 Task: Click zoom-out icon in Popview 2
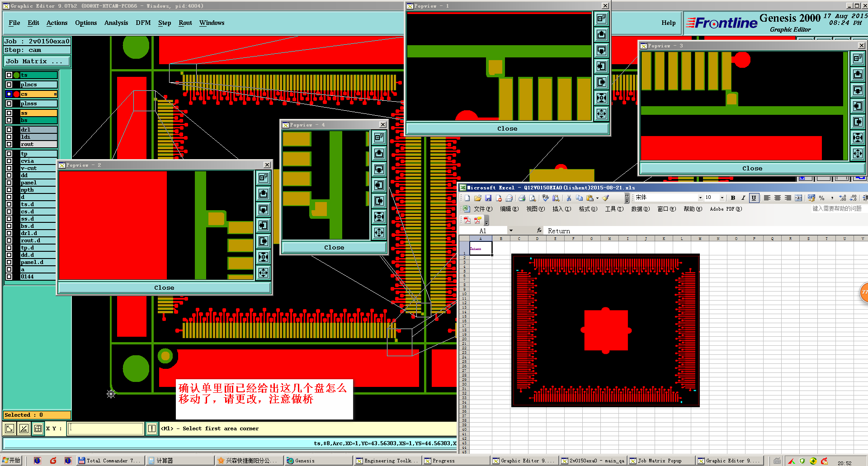263,273
